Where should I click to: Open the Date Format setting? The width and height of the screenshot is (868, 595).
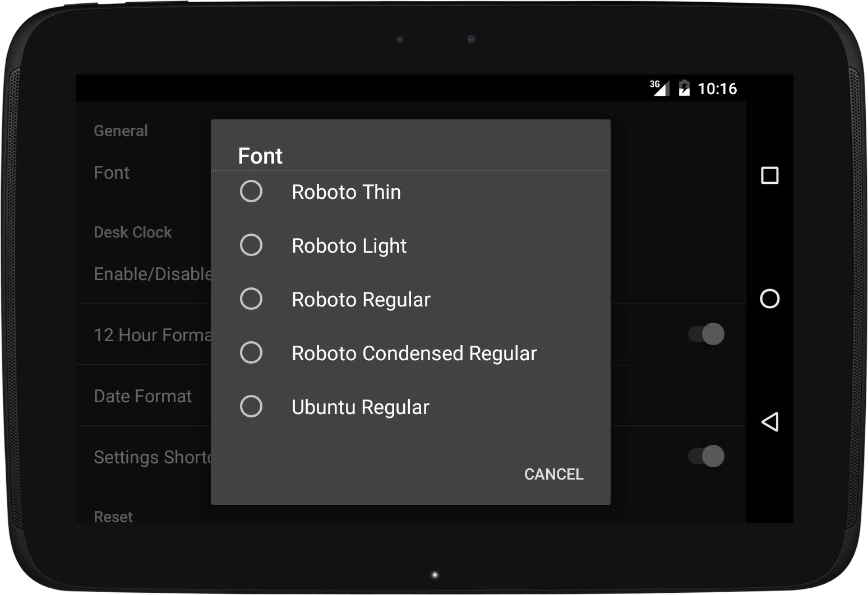point(142,396)
